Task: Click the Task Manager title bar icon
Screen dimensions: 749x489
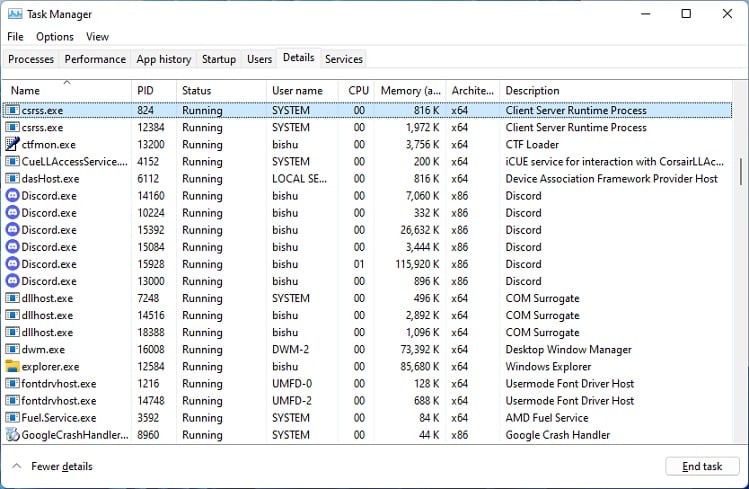Action: (14, 14)
